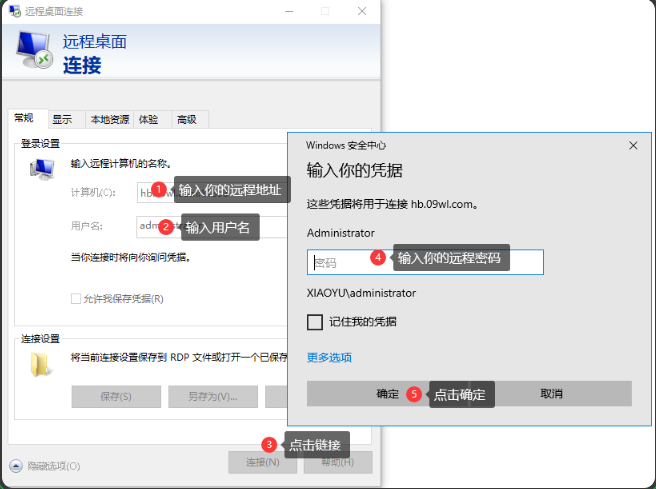This screenshot has width=656, height=489.
Task: Open the 更多选项 link
Action: 329,358
